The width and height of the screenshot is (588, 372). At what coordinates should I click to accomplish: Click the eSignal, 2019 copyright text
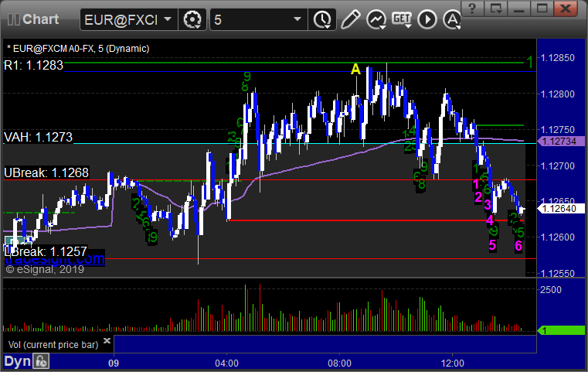point(45,269)
